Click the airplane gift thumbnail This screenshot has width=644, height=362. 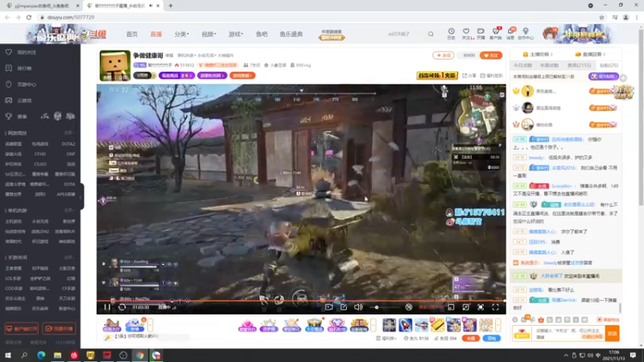(421, 325)
